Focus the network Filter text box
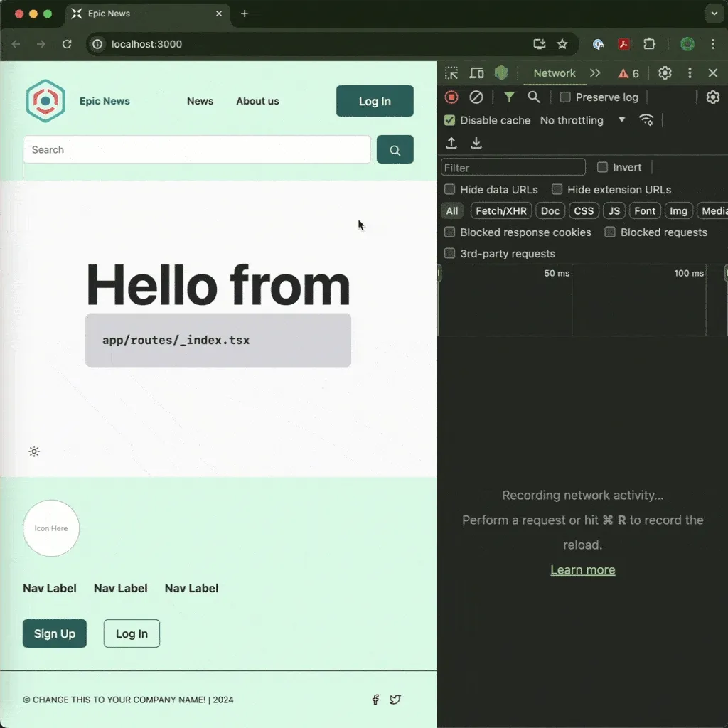Image resolution: width=728 pixels, height=728 pixels. (x=513, y=167)
